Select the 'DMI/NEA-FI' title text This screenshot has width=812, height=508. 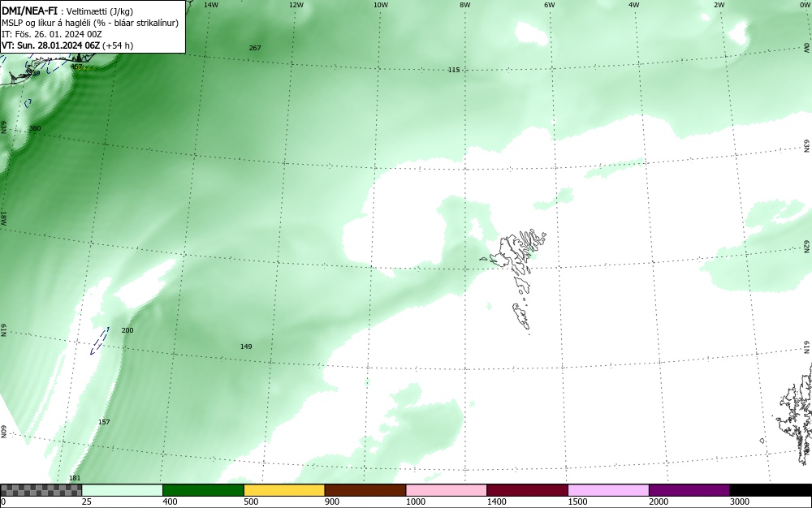pos(29,11)
